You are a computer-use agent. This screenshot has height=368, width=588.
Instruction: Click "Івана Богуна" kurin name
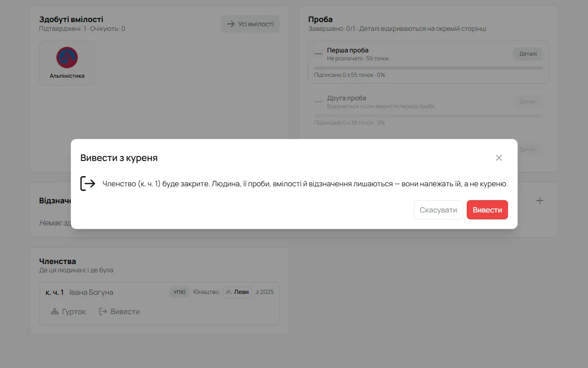tap(91, 292)
